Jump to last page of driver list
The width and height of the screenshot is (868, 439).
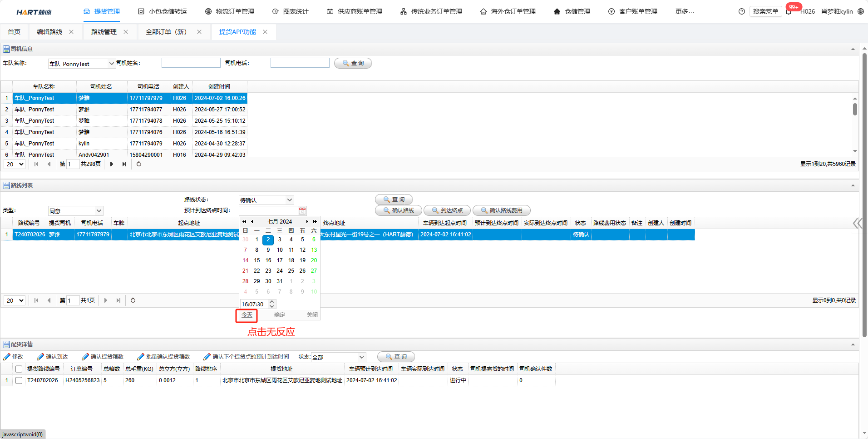click(x=124, y=164)
